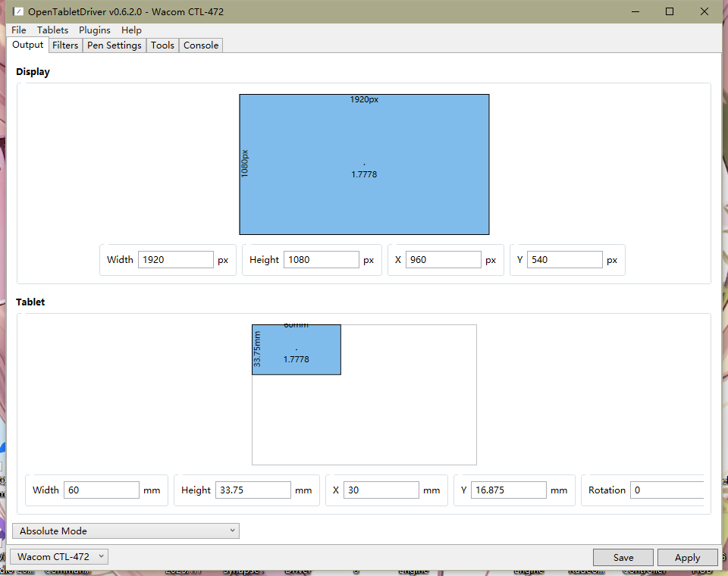Image resolution: width=728 pixels, height=576 pixels.
Task: Switch to the Pen Settings tab
Action: click(114, 45)
